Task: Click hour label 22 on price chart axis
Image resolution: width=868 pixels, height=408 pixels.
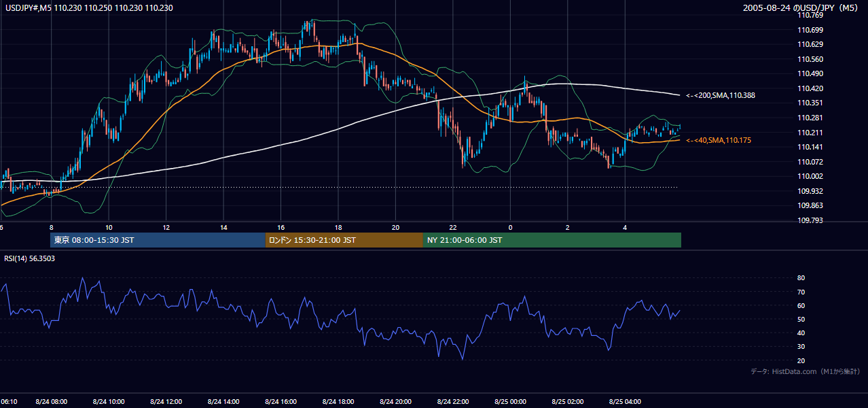Action: point(453,228)
